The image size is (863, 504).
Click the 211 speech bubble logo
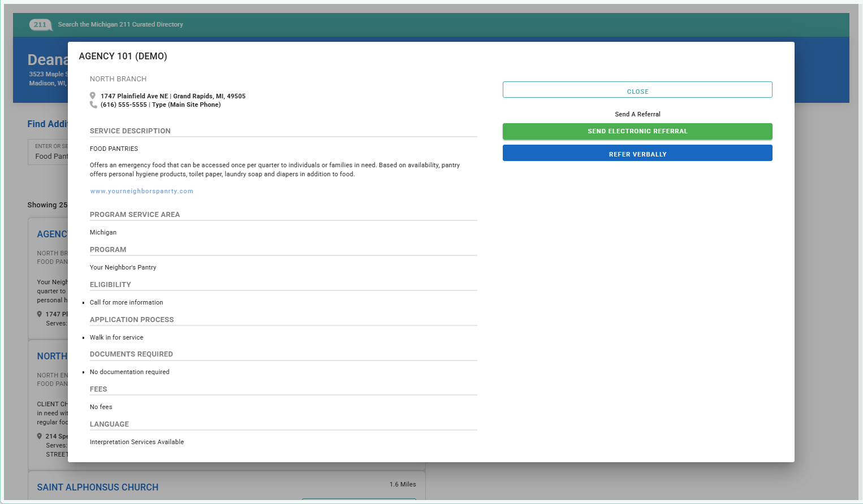[40, 25]
